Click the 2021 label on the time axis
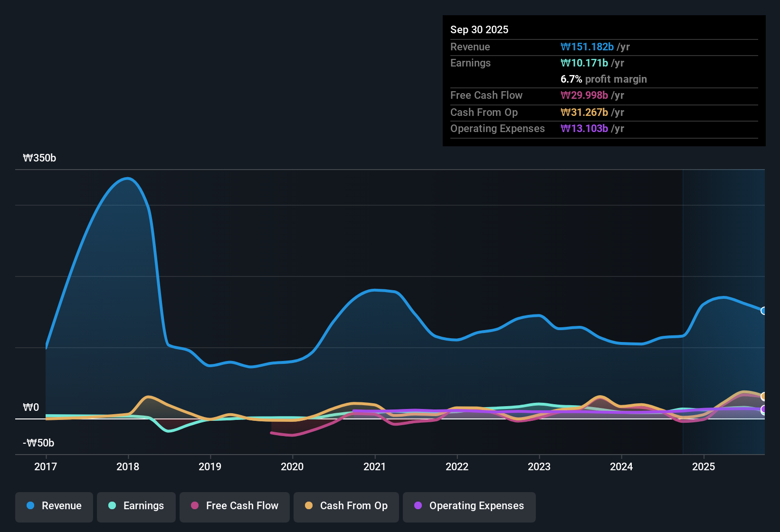Viewport: 780px width, 532px height. (x=375, y=467)
